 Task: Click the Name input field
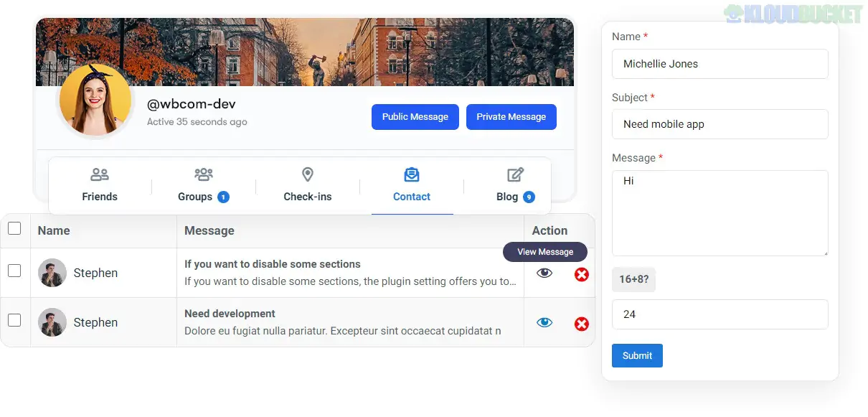pos(720,64)
